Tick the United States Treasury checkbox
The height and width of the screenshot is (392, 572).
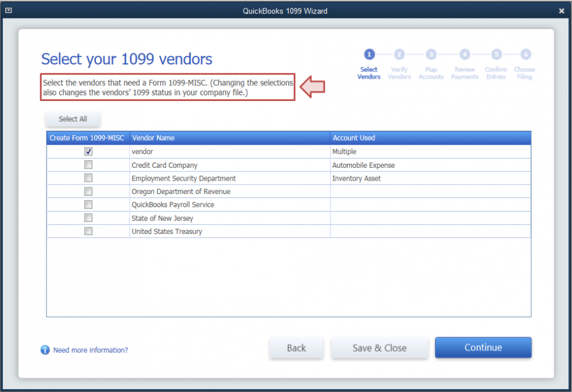(x=88, y=231)
